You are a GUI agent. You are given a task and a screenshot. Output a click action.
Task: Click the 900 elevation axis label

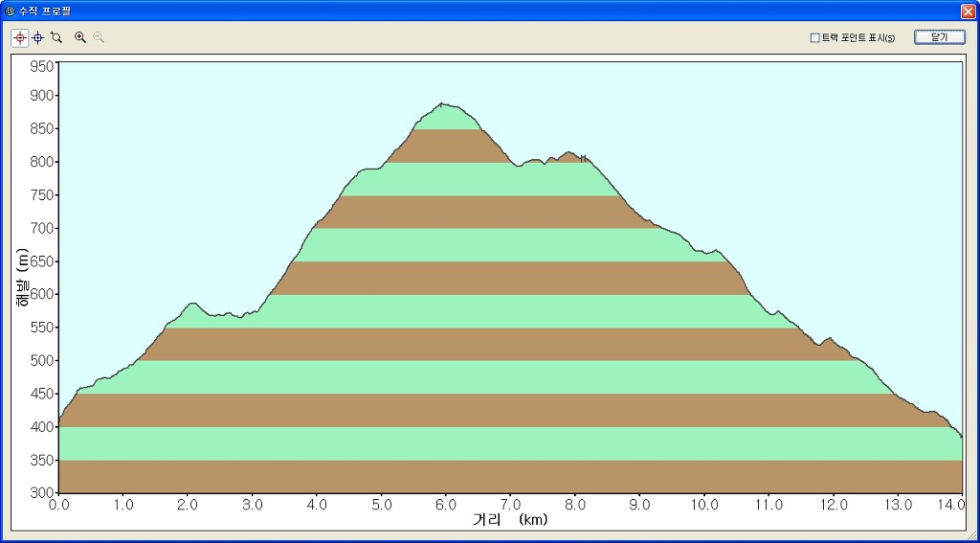point(42,95)
